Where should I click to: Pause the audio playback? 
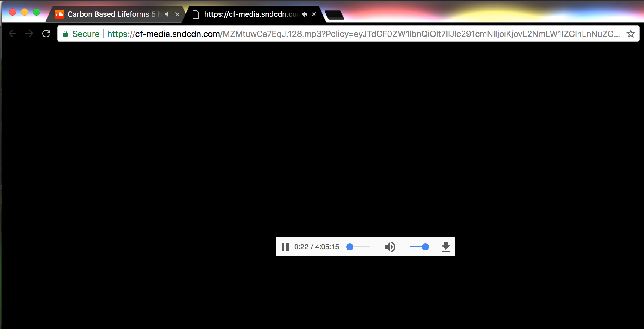(x=285, y=247)
